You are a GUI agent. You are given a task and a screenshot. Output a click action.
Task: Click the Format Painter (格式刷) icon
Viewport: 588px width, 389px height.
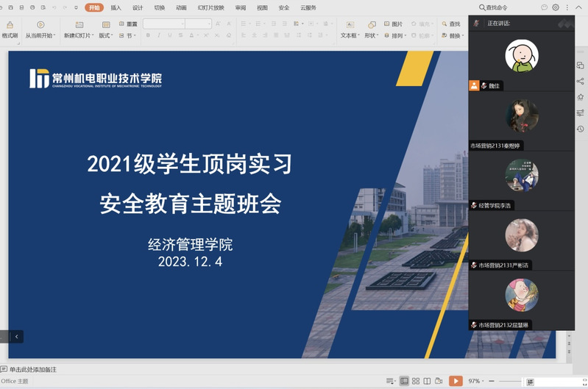[x=9, y=25]
